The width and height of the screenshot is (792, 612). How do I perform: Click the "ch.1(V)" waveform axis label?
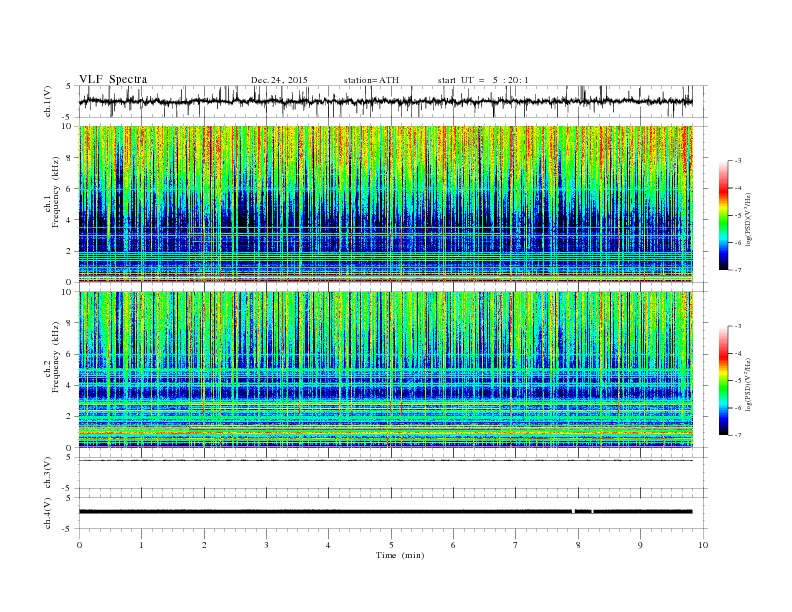[48, 101]
